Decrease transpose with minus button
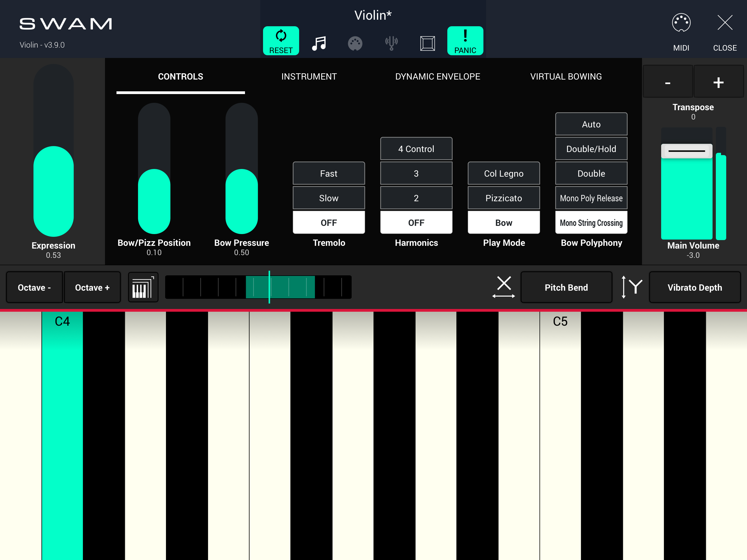747x560 pixels. tap(668, 82)
